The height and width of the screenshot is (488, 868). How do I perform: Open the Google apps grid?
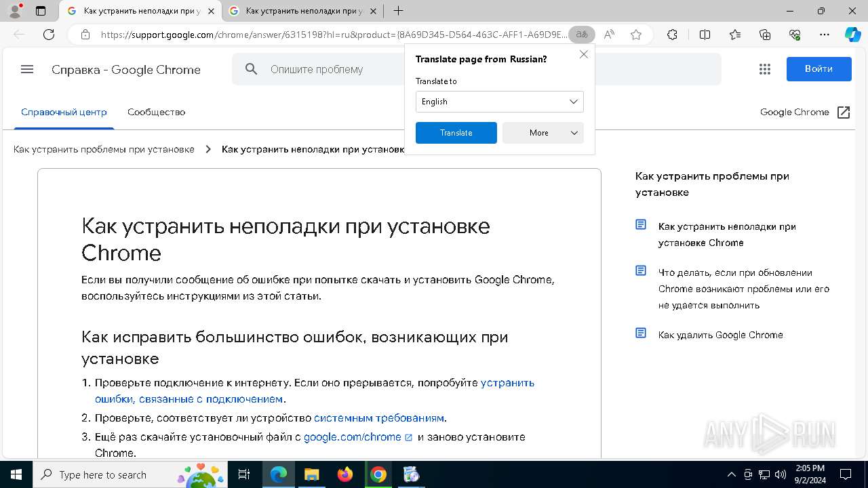coord(765,69)
